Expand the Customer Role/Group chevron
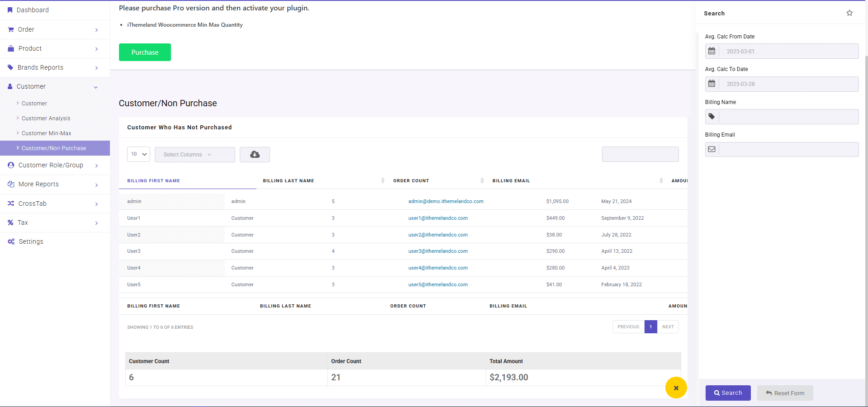 click(96, 166)
